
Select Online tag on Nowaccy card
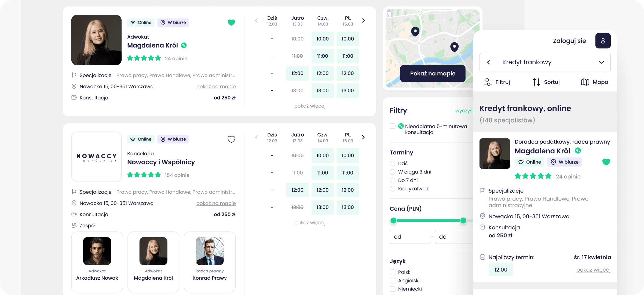[141, 139]
